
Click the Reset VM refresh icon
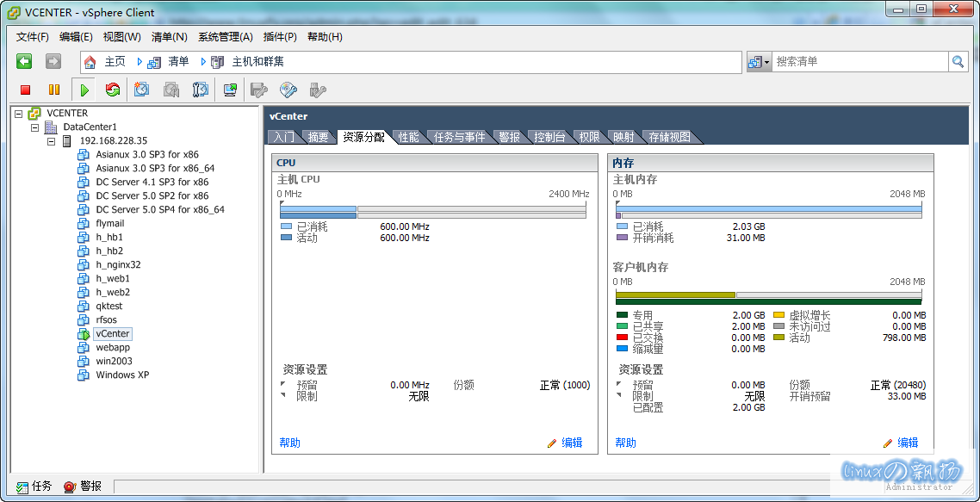coord(113,90)
